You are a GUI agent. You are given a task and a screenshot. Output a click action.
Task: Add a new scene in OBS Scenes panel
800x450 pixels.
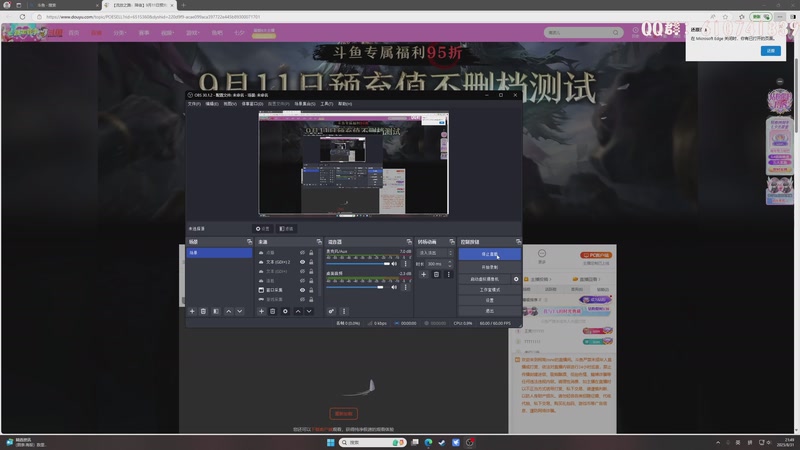(x=192, y=311)
